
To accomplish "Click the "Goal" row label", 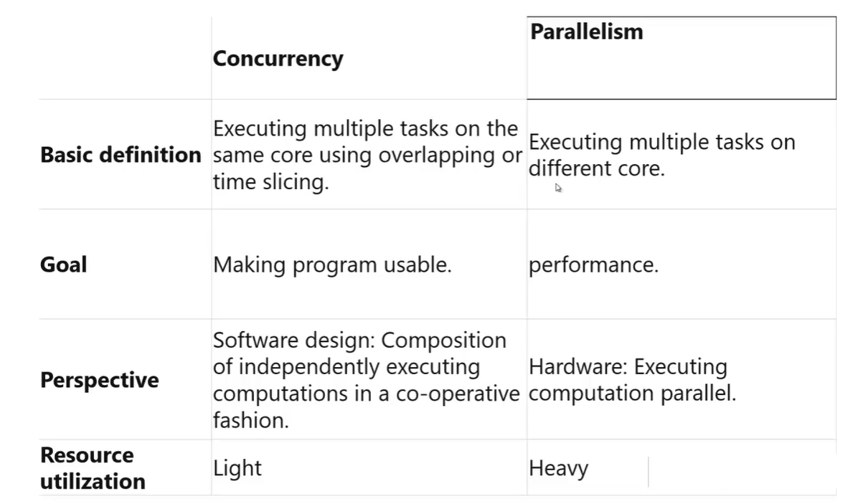I will 64,265.
